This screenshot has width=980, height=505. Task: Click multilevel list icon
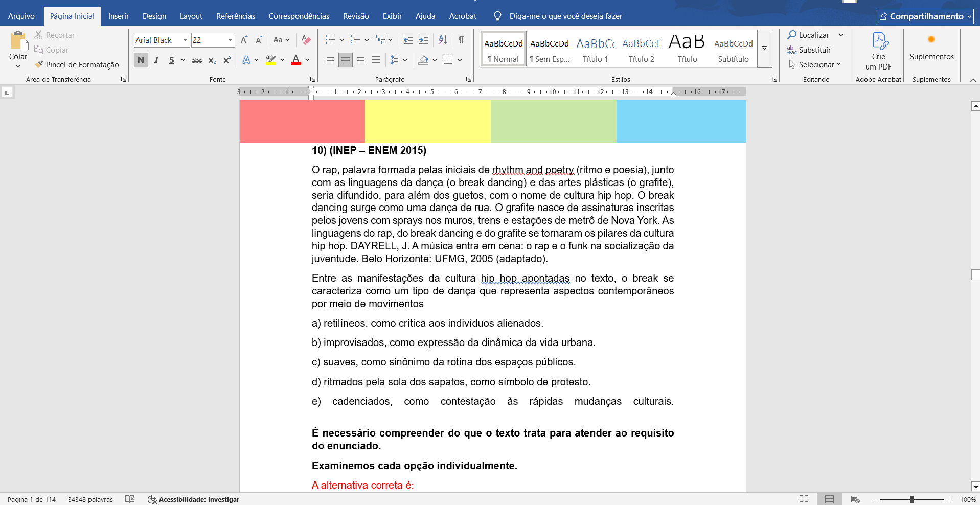click(x=380, y=40)
